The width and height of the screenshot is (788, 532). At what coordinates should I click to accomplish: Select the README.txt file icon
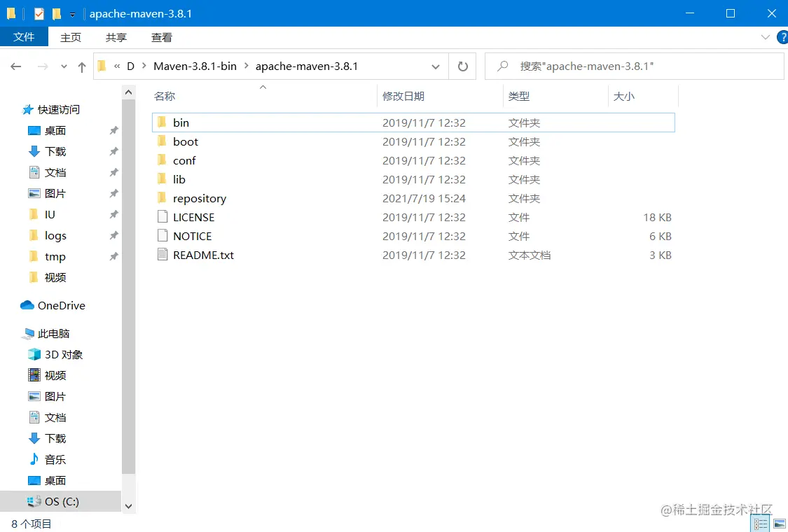[163, 255]
